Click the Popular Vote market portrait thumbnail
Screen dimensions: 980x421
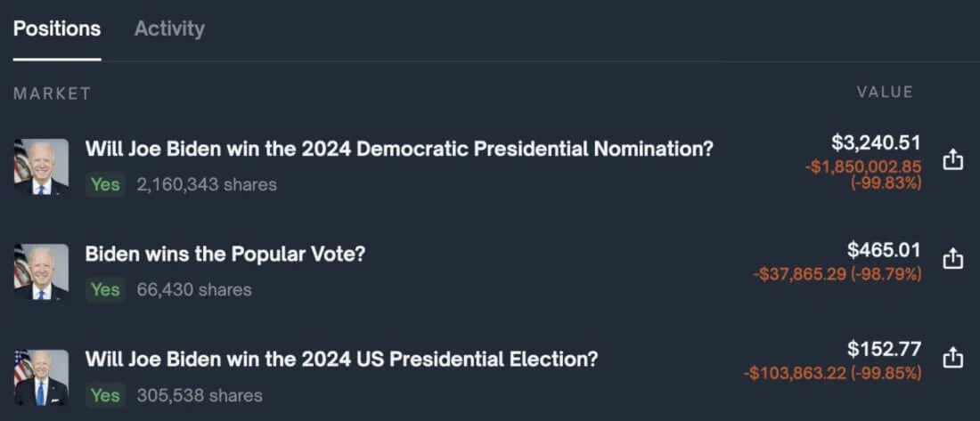(x=41, y=271)
